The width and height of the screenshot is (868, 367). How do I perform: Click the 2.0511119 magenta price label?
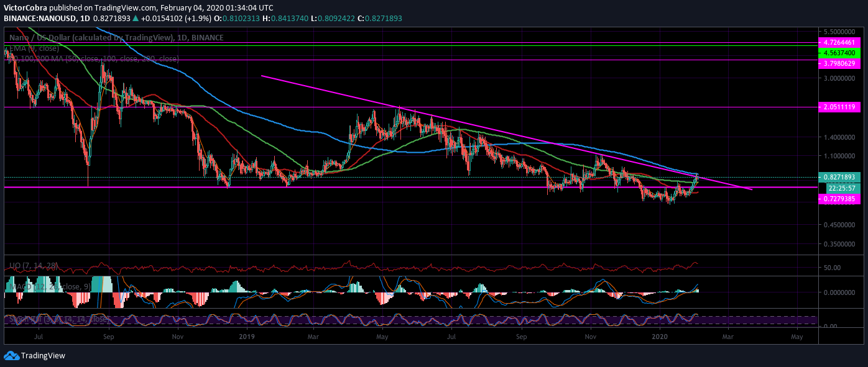click(x=839, y=107)
